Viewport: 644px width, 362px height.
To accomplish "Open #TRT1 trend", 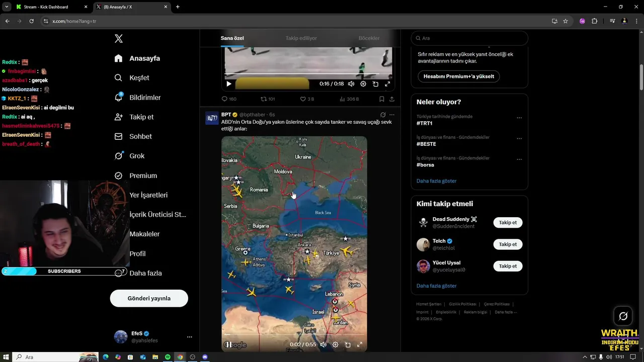I will [x=425, y=123].
